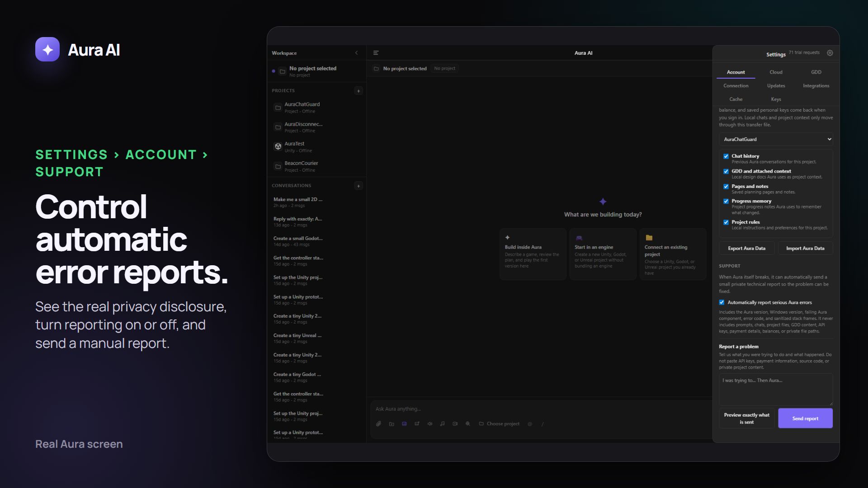The height and width of the screenshot is (488, 868).
Task: Click the Send report button
Action: point(805,418)
